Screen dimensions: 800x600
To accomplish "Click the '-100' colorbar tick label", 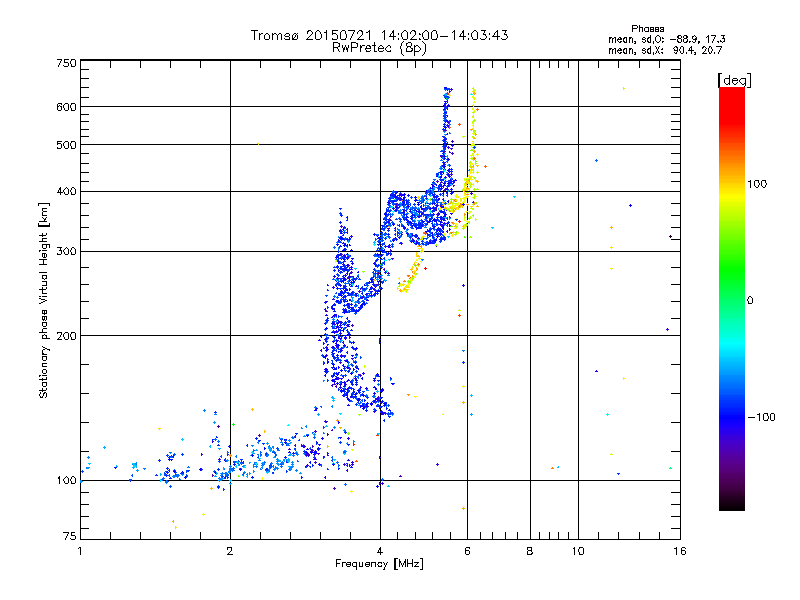I will click(x=761, y=417).
